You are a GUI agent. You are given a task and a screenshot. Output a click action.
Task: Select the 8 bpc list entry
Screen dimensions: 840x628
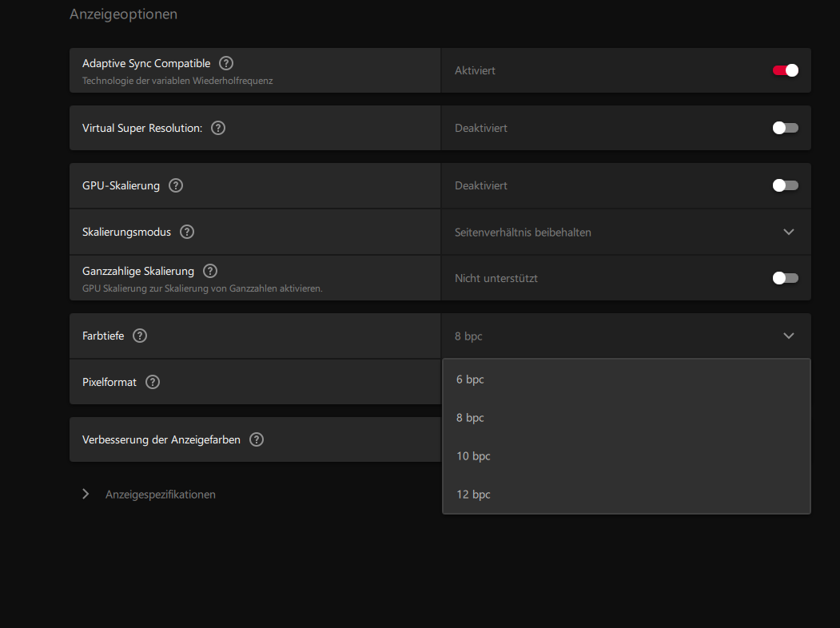471,418
